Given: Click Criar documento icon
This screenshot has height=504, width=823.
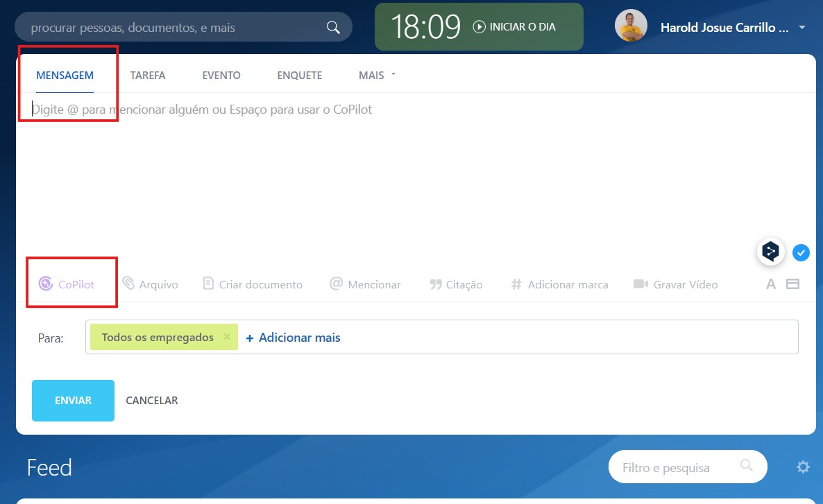Looking at the screenshot, I should pyautogui.click(x=208, y=284).
